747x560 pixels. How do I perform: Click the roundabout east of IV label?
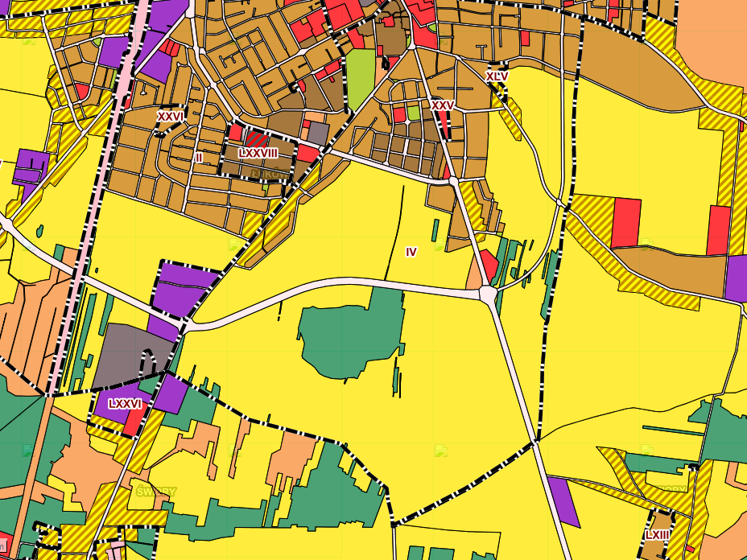coord(489,294)
